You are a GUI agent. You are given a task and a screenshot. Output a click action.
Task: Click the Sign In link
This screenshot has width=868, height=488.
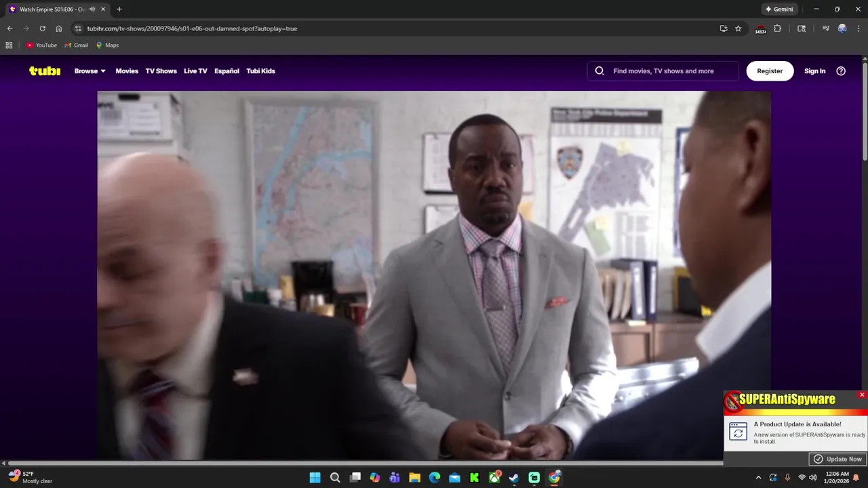coord(814,71)
